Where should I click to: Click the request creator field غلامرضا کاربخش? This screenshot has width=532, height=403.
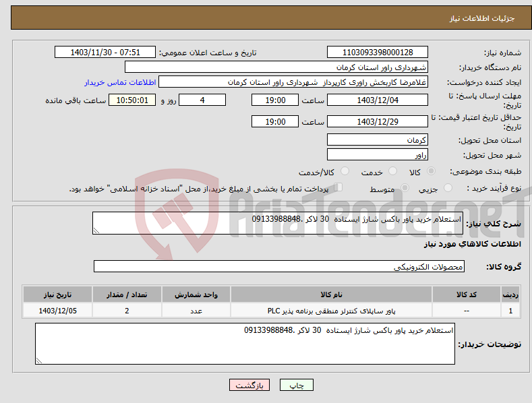coord(293,82)
